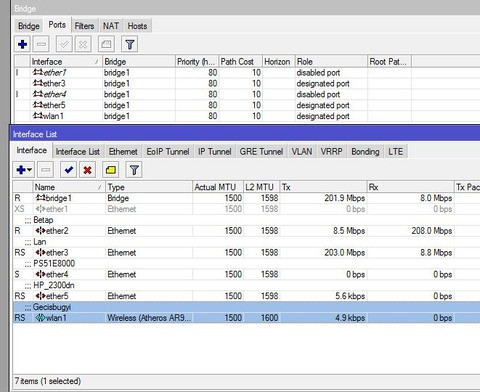Open the filter in Bridge toolbar
This screenshot has width=480, height=392.
point(130,44)
